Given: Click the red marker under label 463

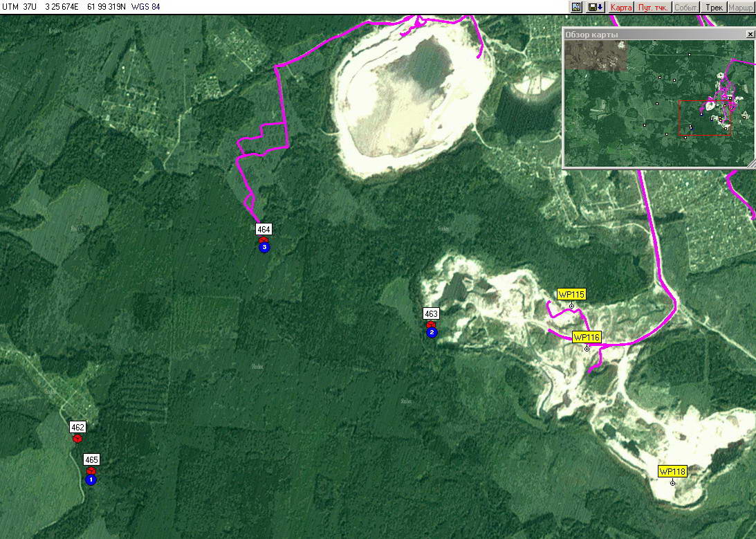Looking at the screenshot, I should [431, 325].
